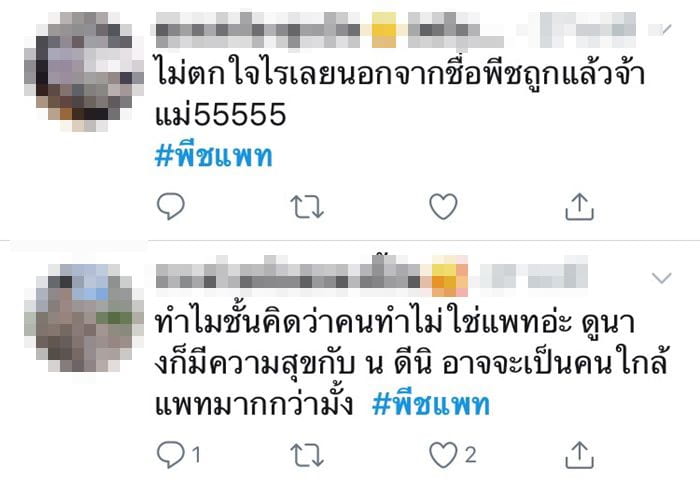The height and width of the screenshot is (481, 700).
Task: View the avatar of the 55555 tweet author
Action: [x=84, y=71]
